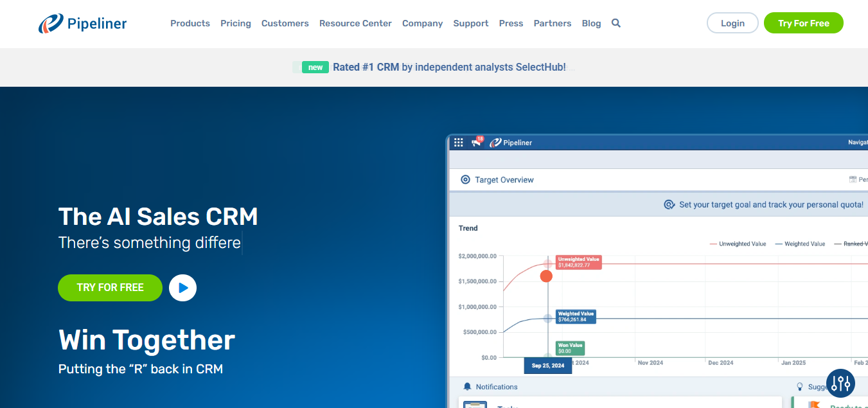Screen dimensions: 868x408
Task: Click The AI Sales CRM heading
Action: point(158,217)
